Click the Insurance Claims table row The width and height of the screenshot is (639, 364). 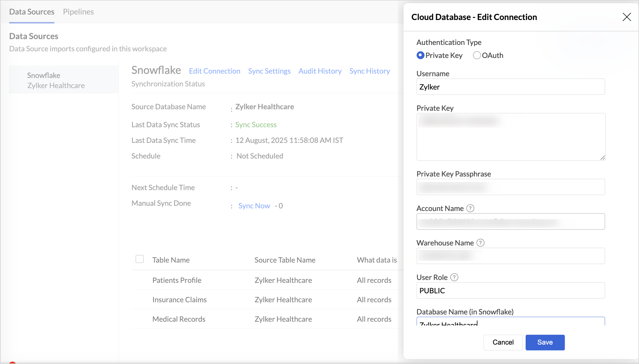click(267, 300)
